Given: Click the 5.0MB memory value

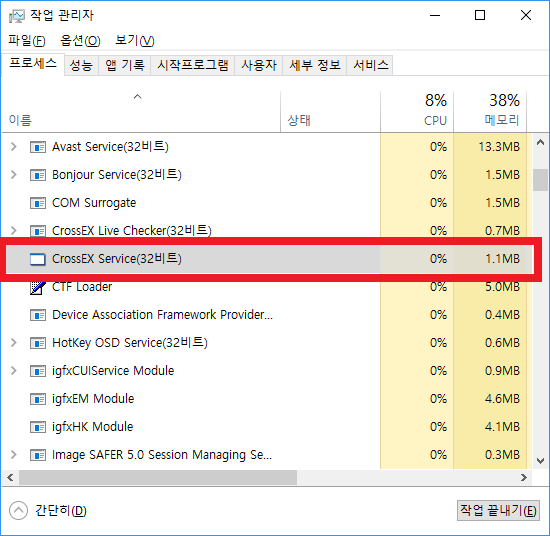Looking at the screenshot, I should click(x=502, y=287).
